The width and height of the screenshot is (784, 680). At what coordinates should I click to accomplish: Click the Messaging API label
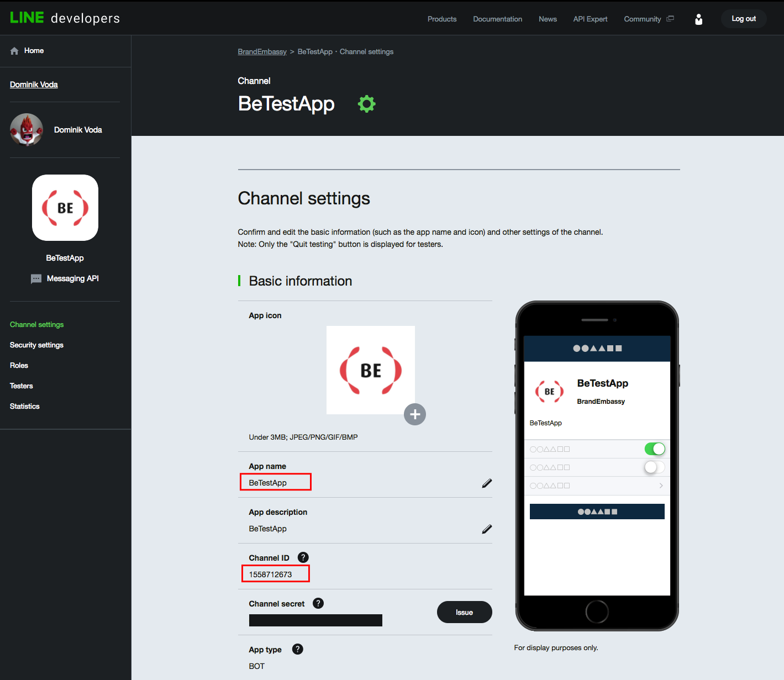(x=73, y=278)
